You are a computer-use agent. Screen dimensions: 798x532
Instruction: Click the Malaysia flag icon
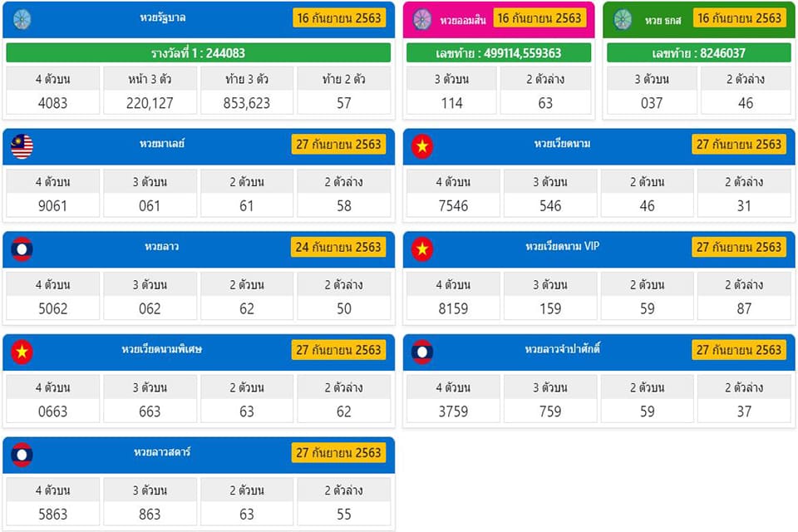pyautogui.click(x=22, y=146)
